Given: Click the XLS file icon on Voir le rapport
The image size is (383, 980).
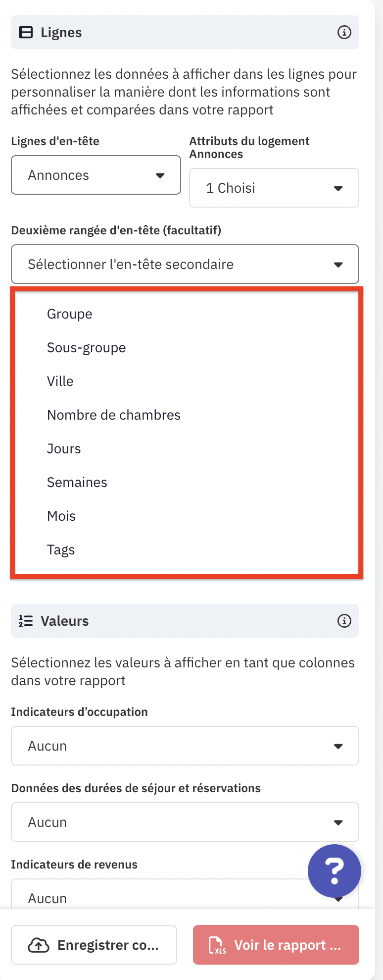Looking at the screenshot, I should (x=217, y=945).
